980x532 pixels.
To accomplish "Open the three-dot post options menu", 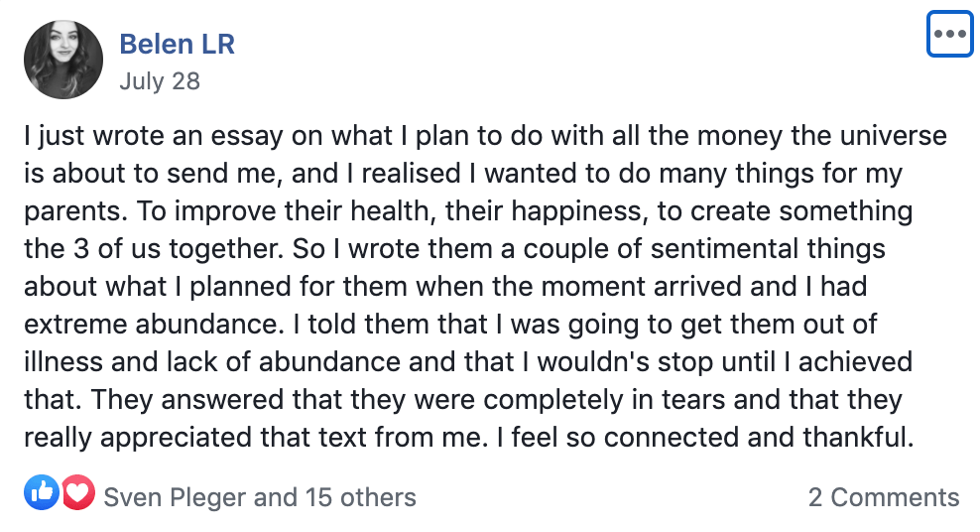I will (x=949, y=34).
